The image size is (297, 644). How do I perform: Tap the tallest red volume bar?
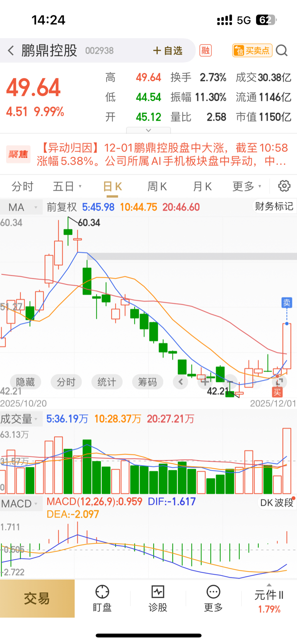(x=287, y=460)
